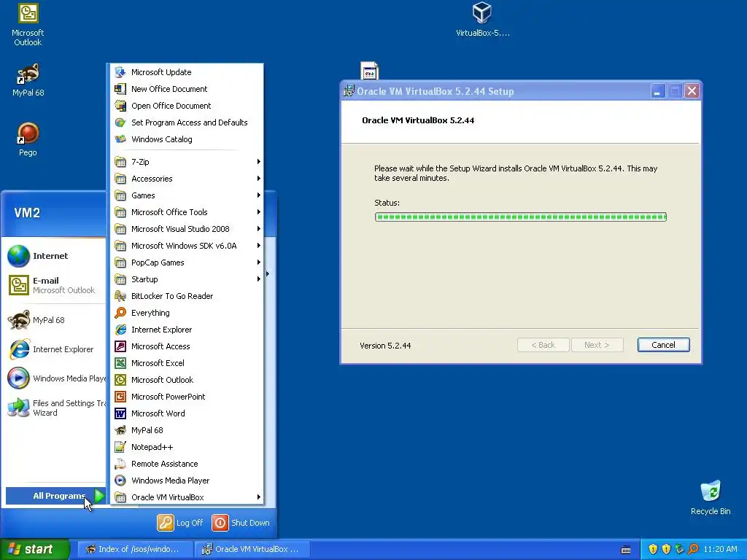Click the taskbar clock showing 11:20 AM
Viewport: 747px width, 560px height.
click(x=720, y=549)
